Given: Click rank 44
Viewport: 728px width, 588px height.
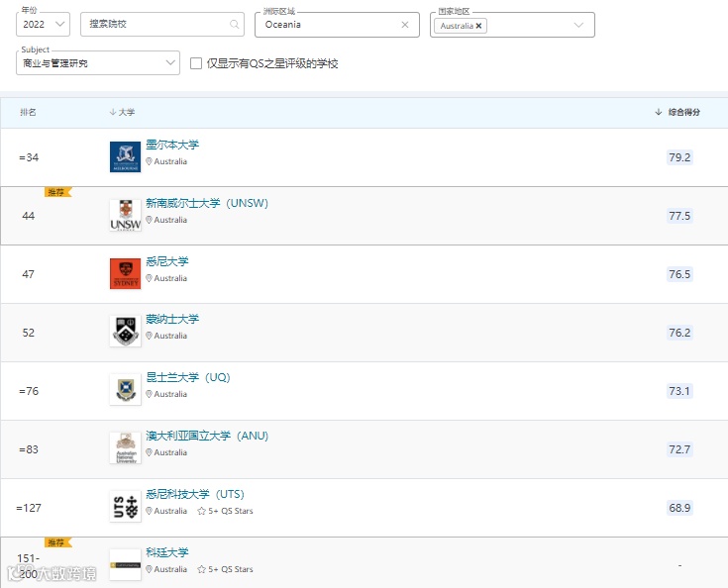Looking at the screenshot, I should (29, 216).
